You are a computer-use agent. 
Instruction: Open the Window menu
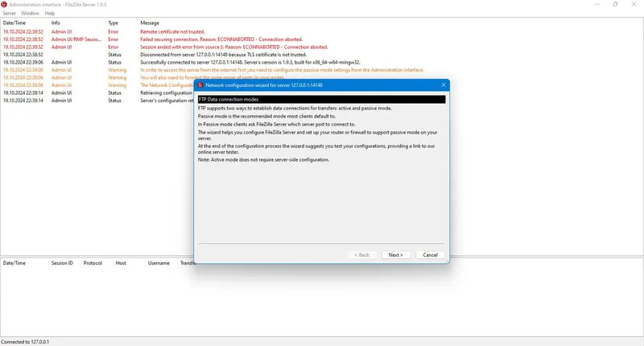pos(30,13)
